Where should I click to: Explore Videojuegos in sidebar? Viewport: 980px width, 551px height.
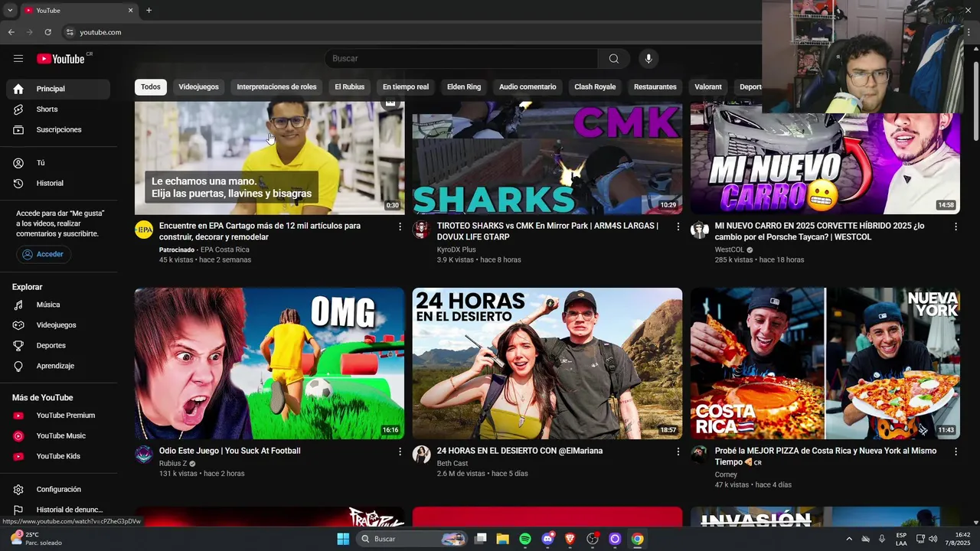pos(58,325)
